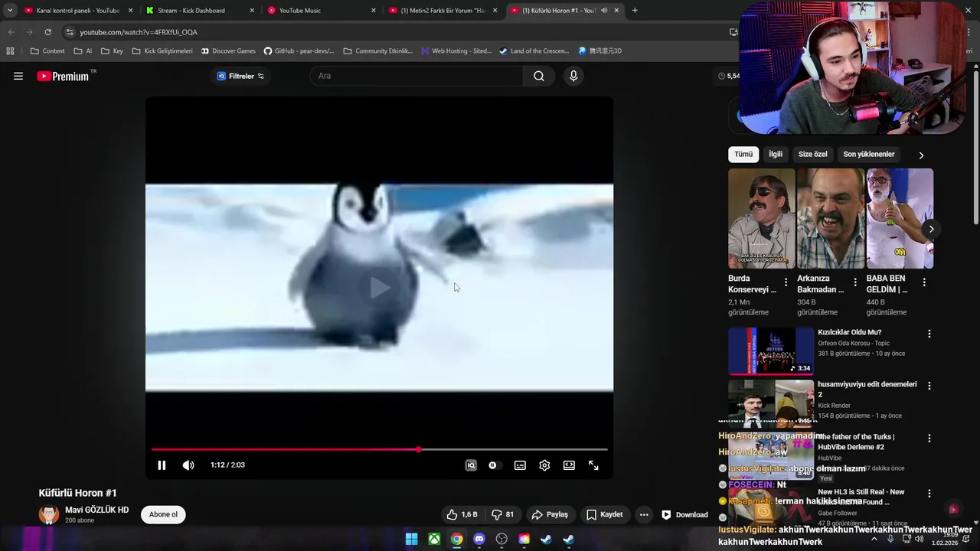The width and height of the screenshot is (980, 551).
Task: Go to YouTube Premium home logo
Action: click(63, 76)
